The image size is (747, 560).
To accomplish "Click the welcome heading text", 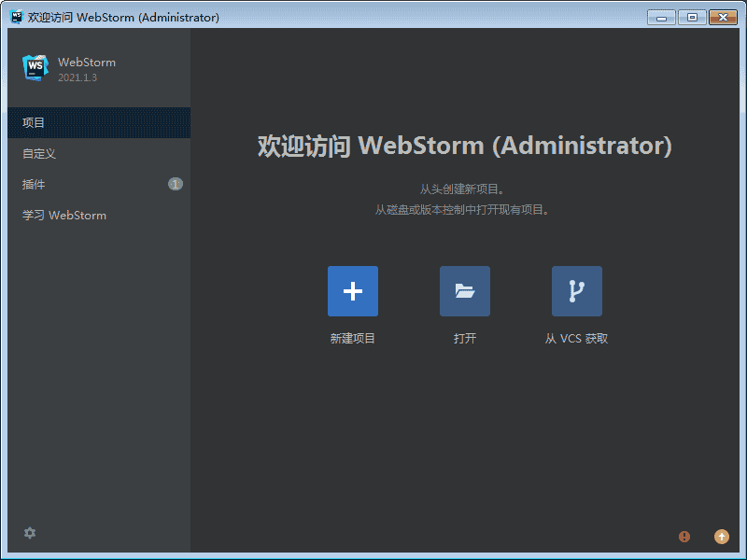I will pyautogui.click(x=465, y=147).
